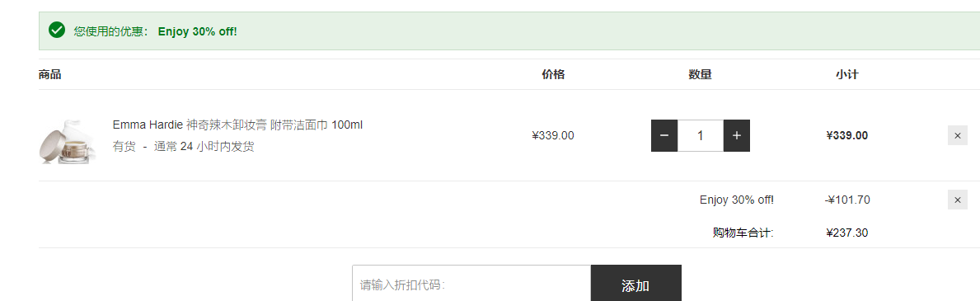Click the 数量 column header
The image size is (980, 301).
click(x=701, y=74)
